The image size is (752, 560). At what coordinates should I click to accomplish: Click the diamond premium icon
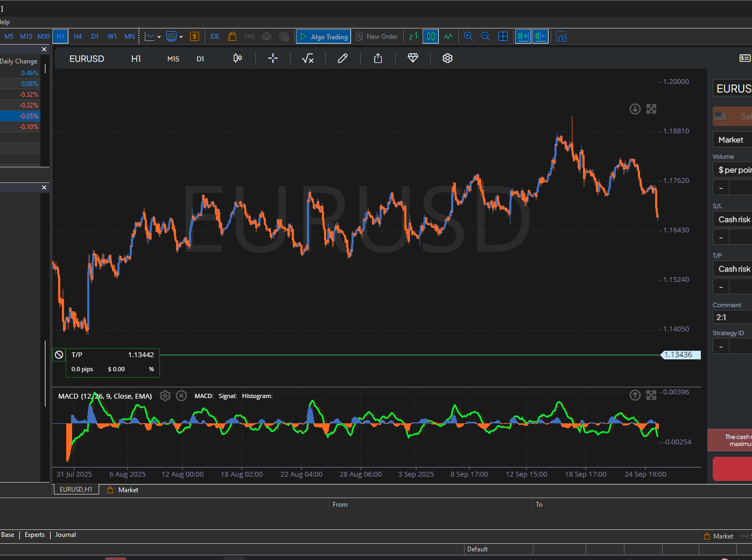point(413,58)
